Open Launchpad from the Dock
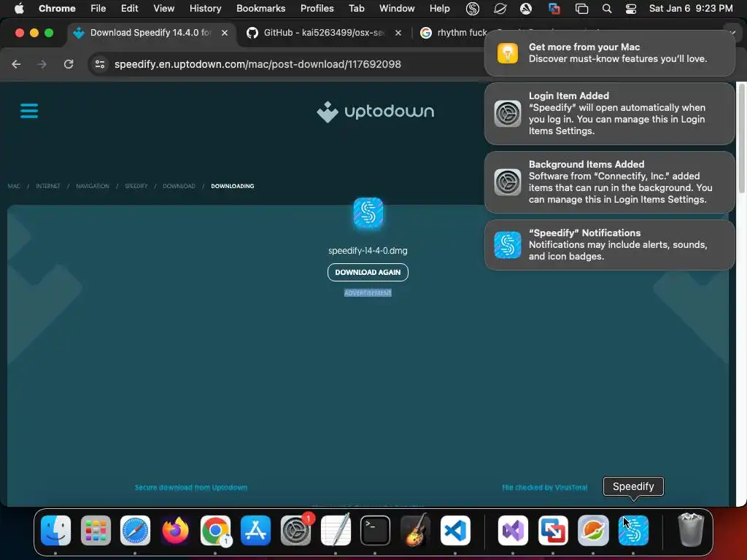Screen dimensions: 747x560 [x=96, y=530]
